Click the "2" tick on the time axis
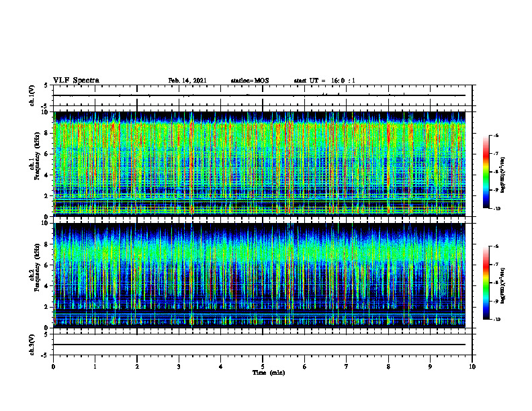The width and height of the screenshot is (532, 411). [137, 367]
